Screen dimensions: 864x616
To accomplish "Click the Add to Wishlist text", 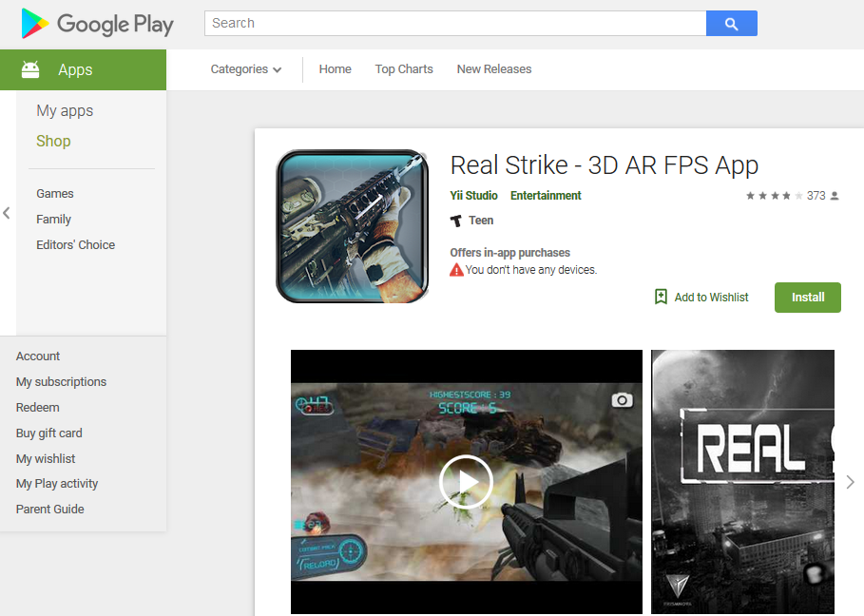I will pyautogui.click(x=711, y=298).
